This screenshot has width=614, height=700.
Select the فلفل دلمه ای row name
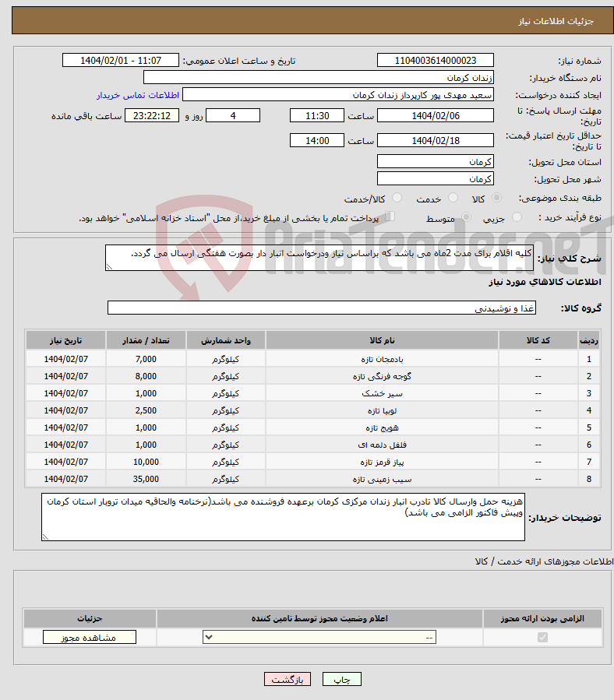[x=382, y=445]
